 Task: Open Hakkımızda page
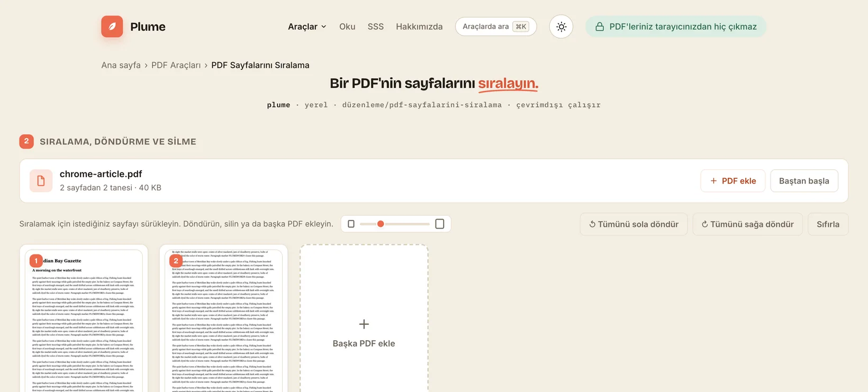[x=419, y=26]
